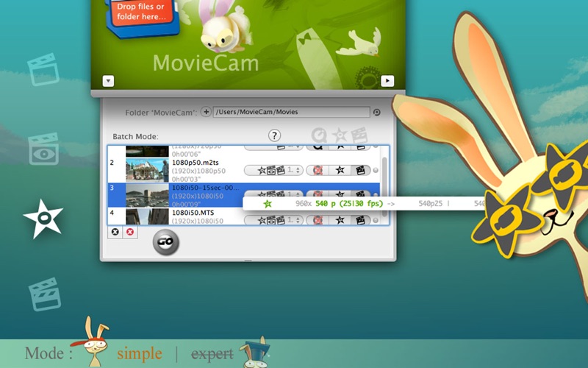
Task: Click the green star in the tooltip popup
Action: pyautogui.click(x=268, y=204)
